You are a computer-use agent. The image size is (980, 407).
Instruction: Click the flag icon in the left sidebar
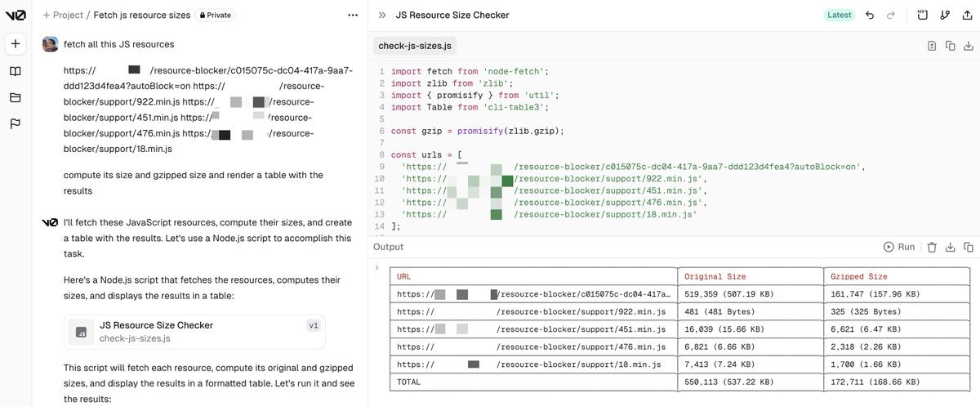(16, 124)
